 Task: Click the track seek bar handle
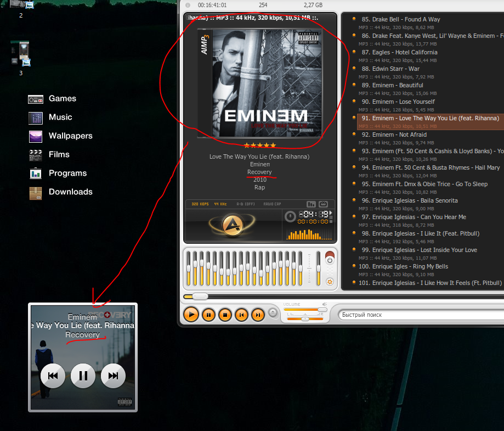[x=200, y=296]
